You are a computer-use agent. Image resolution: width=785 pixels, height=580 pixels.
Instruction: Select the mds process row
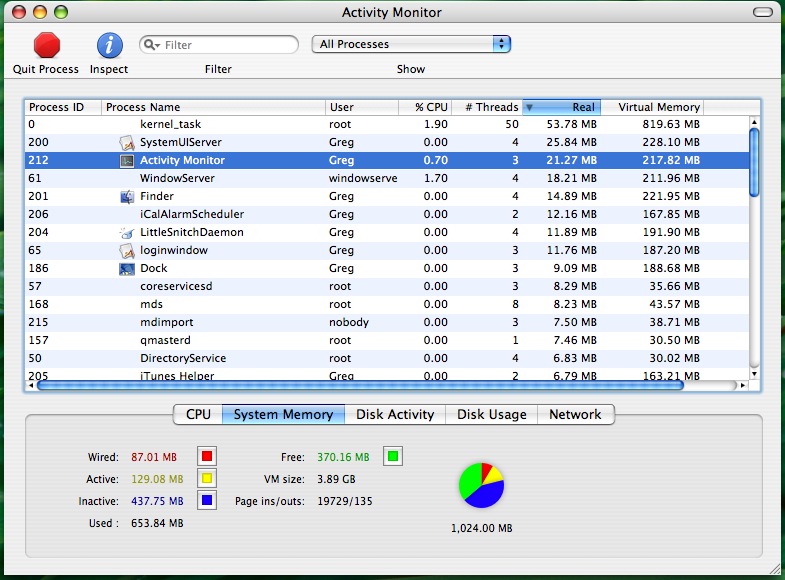tap(387, 305)
